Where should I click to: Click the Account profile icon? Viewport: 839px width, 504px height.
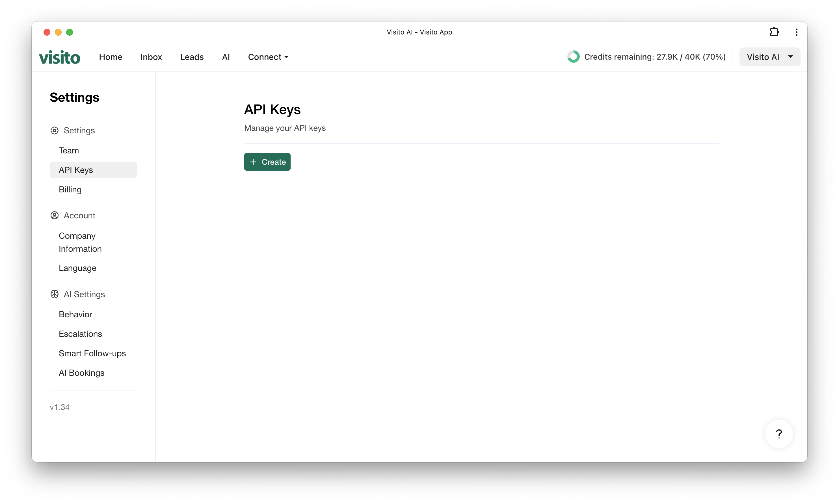54,215
